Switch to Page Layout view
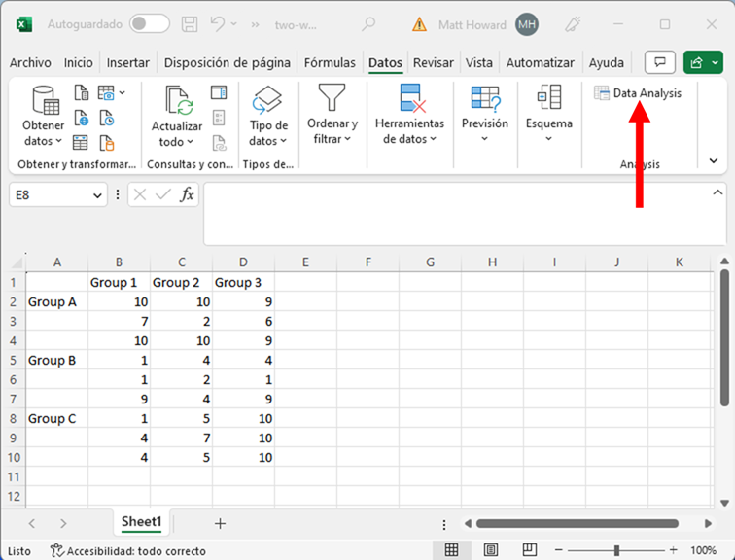 (491, 550)
